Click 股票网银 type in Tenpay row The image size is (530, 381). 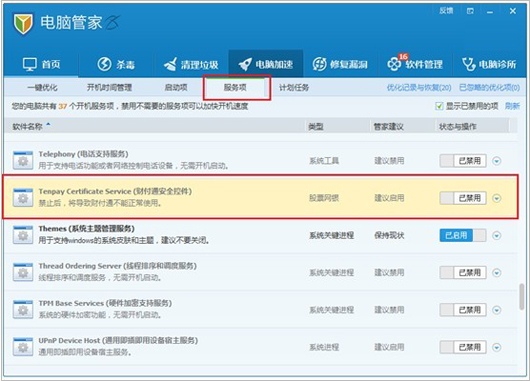pos(324,198)
